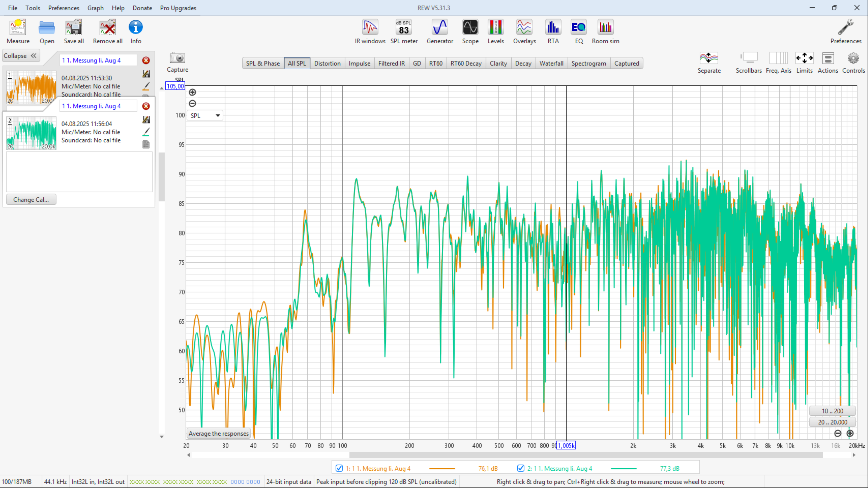Image resolution: width=868 pixels, height=488 pixels.
Task: Switch to SPL & Phase tab
Action: click(263, 63)
